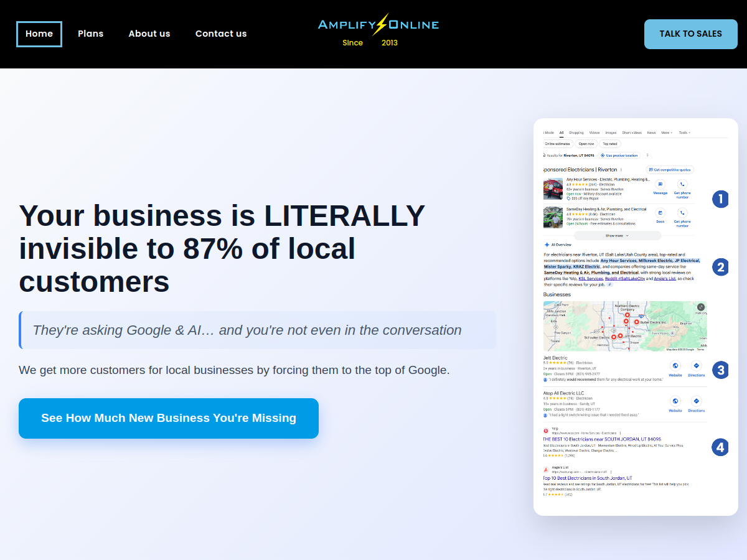This screenshot has height=560, width=747.
Task: Open the Reddit r/SaltLakeCity link
Action: click(x=624, y=279)
